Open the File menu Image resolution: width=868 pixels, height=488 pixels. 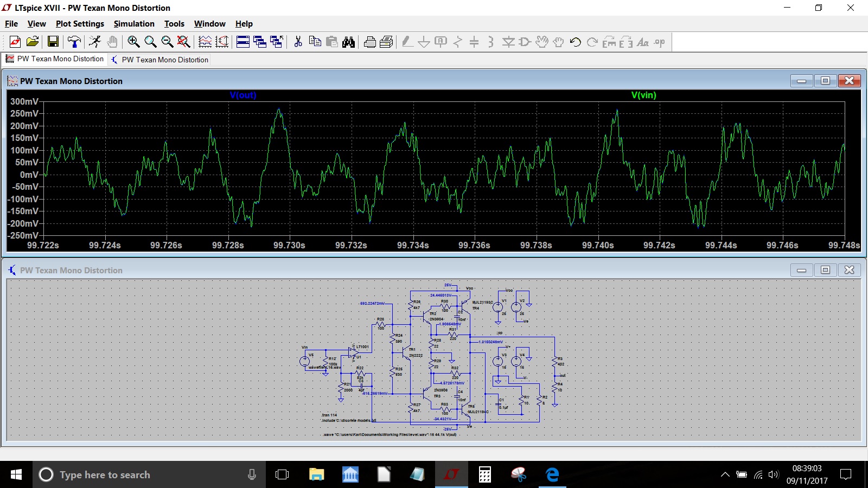tap(11, 24)
